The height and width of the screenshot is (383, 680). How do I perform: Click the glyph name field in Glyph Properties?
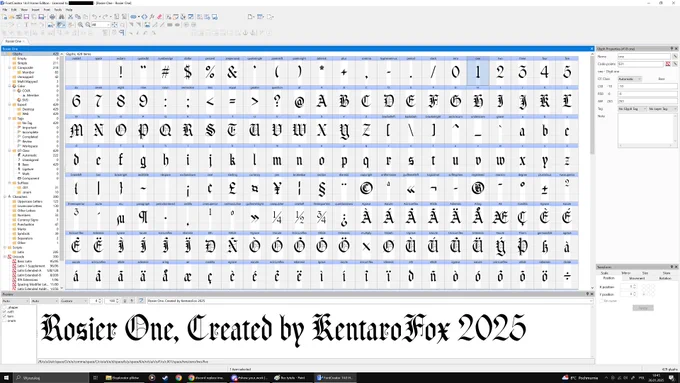pyautogui.click(x=644, y=56)
